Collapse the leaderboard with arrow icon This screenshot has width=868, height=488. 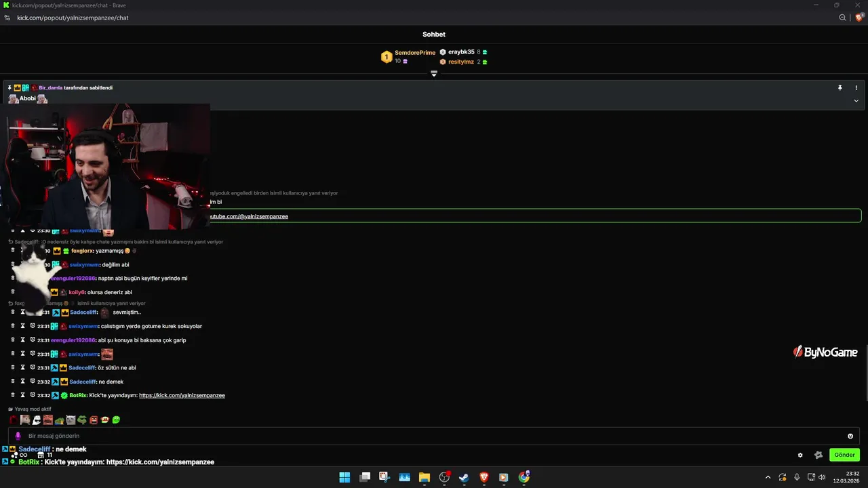click(434, 73)
